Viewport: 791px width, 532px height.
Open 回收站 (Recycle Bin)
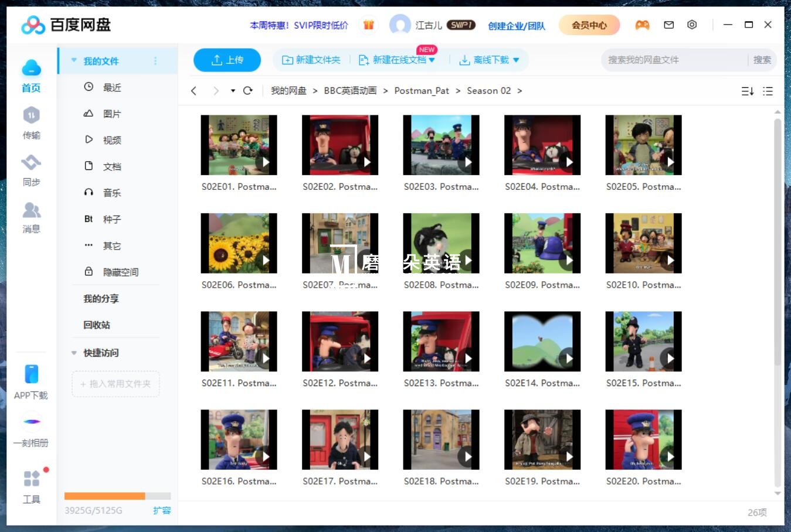pos(96,325)
